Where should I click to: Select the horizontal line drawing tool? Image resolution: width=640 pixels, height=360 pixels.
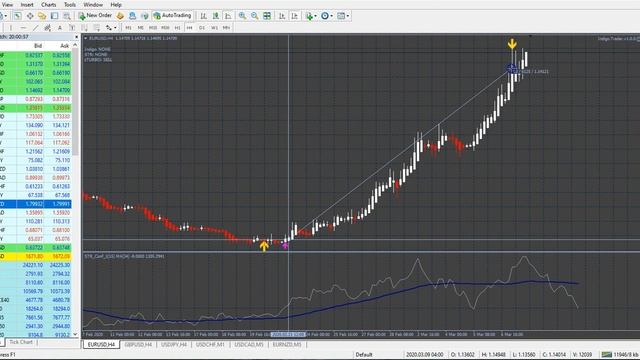pyautogui.click(x=23, y=28)
